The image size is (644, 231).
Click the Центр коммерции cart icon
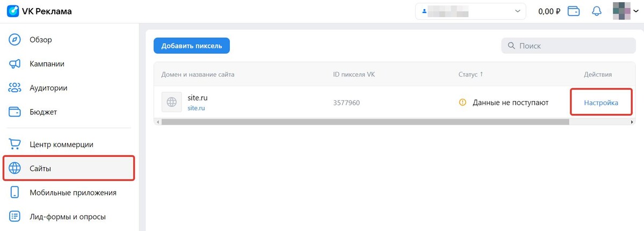(x=15, y=145)
